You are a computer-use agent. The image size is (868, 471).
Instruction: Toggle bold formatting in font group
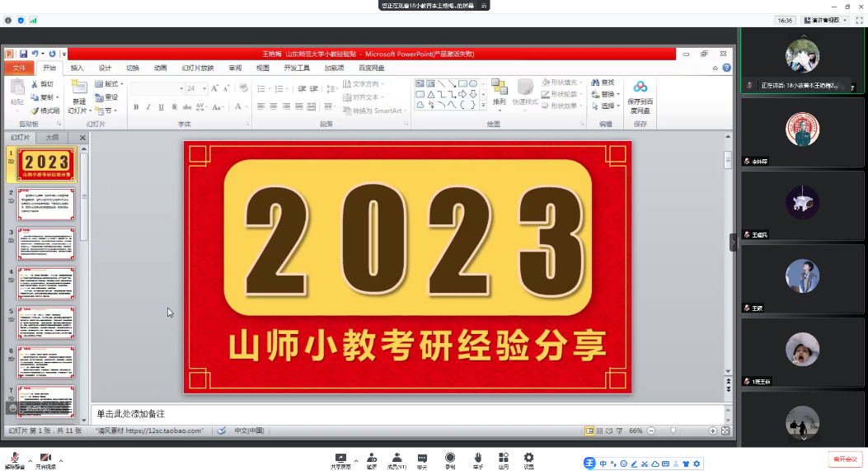click(137, 107)
